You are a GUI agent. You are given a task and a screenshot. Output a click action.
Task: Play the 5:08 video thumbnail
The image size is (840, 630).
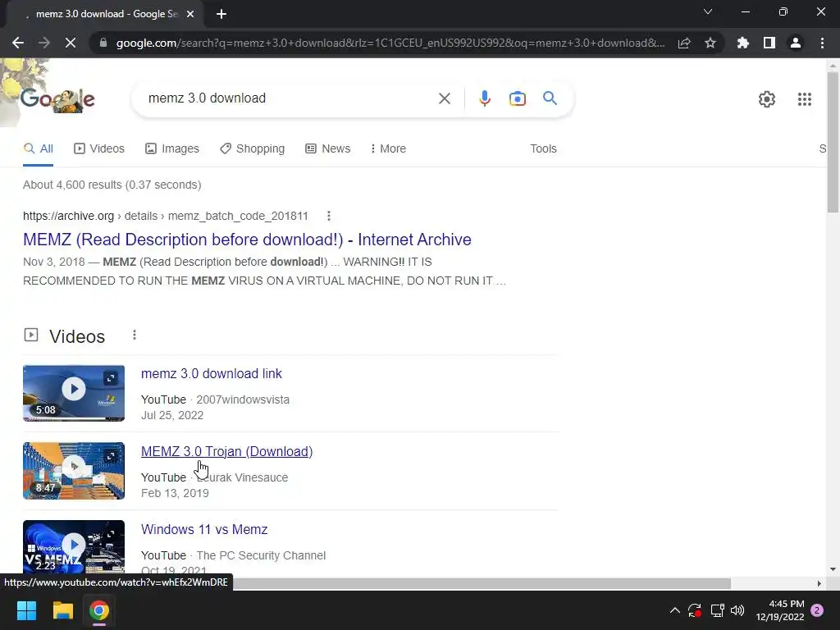(73, 393)
